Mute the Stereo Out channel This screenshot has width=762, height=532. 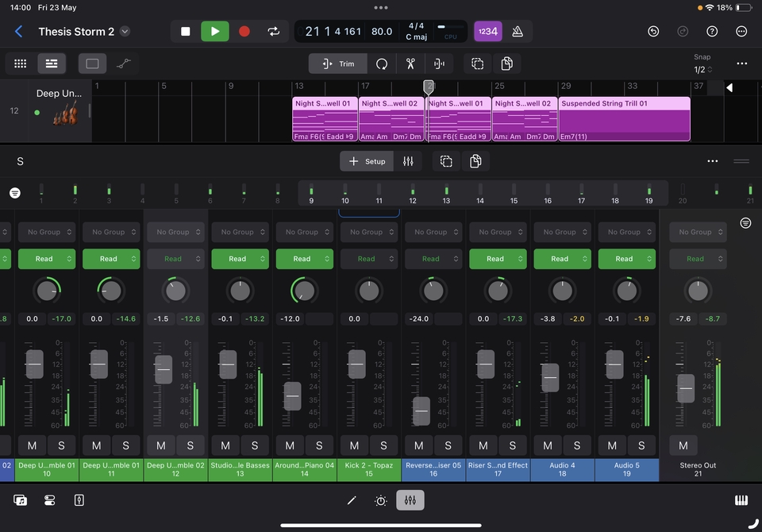coord(683,445)
